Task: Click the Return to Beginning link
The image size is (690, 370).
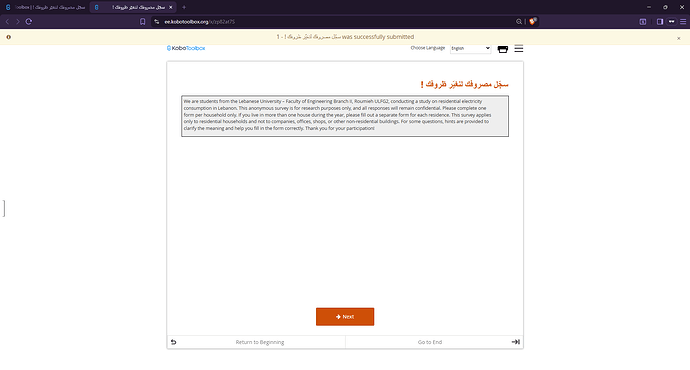Action: 260,342
